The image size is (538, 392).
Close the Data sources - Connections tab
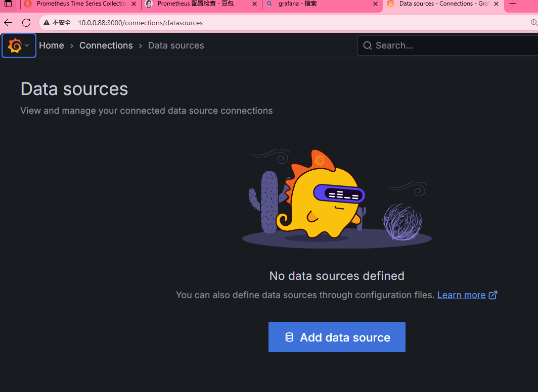[496, 4]
